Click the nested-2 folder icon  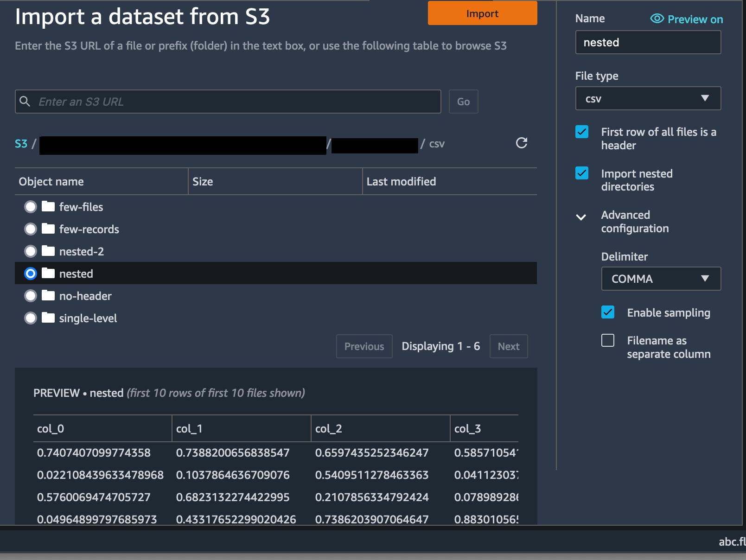coord(48,251)
